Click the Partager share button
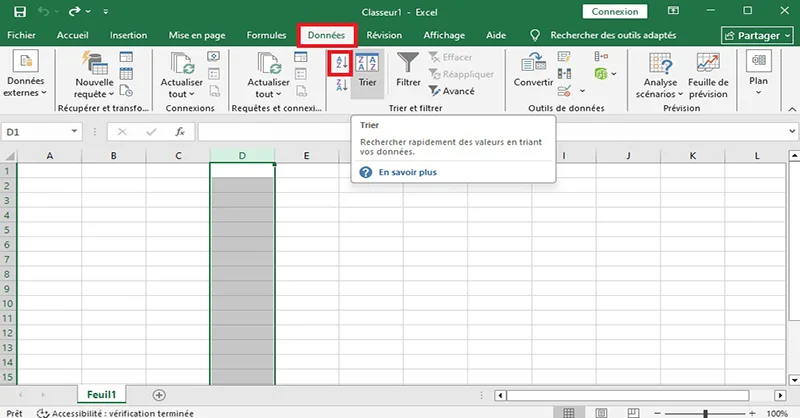 [x=757, y=36]
